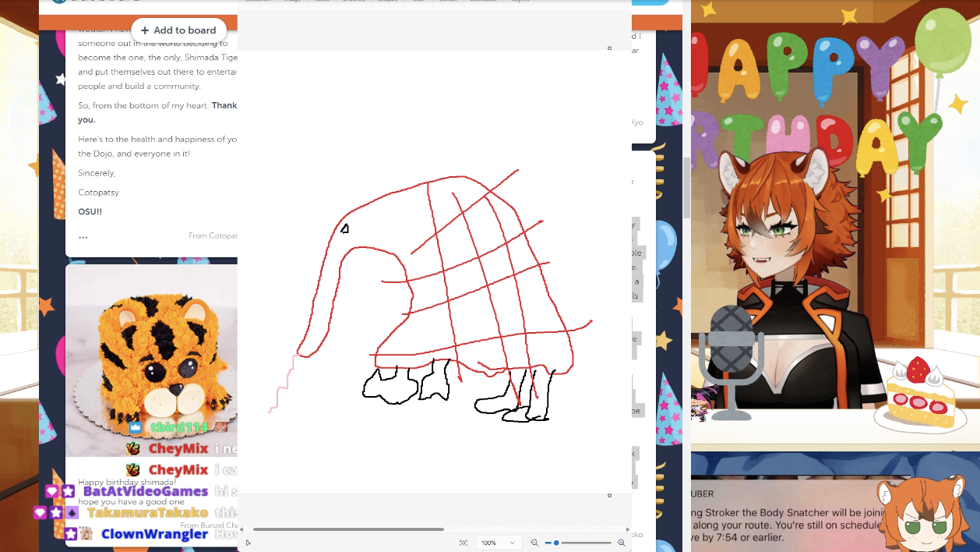Click the browser page vertical scrollbar
The width and height of the screenshot is (980, 552).
[x=686, y=187]
